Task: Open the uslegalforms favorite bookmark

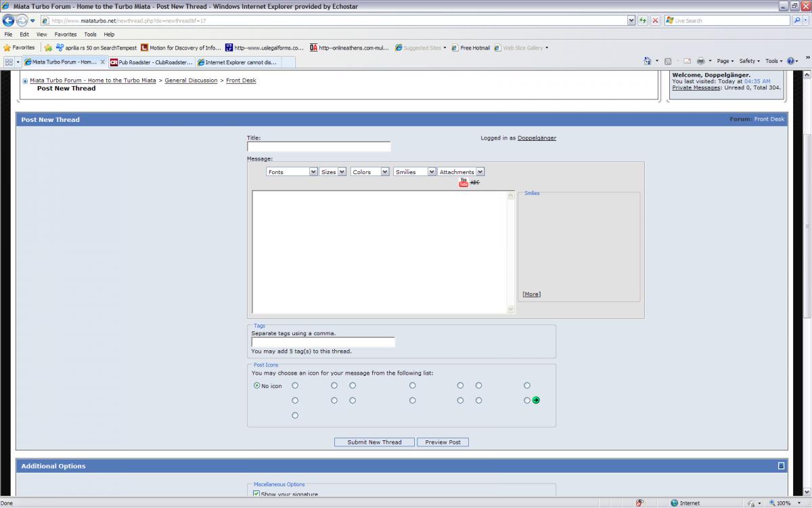Action: pyautogui.click(x=265, y=47)
